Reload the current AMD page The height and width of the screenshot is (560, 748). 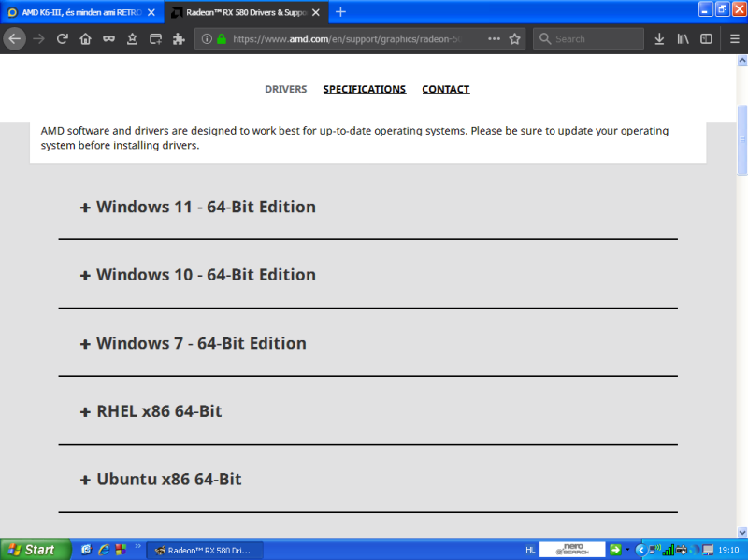pos(62,39)
